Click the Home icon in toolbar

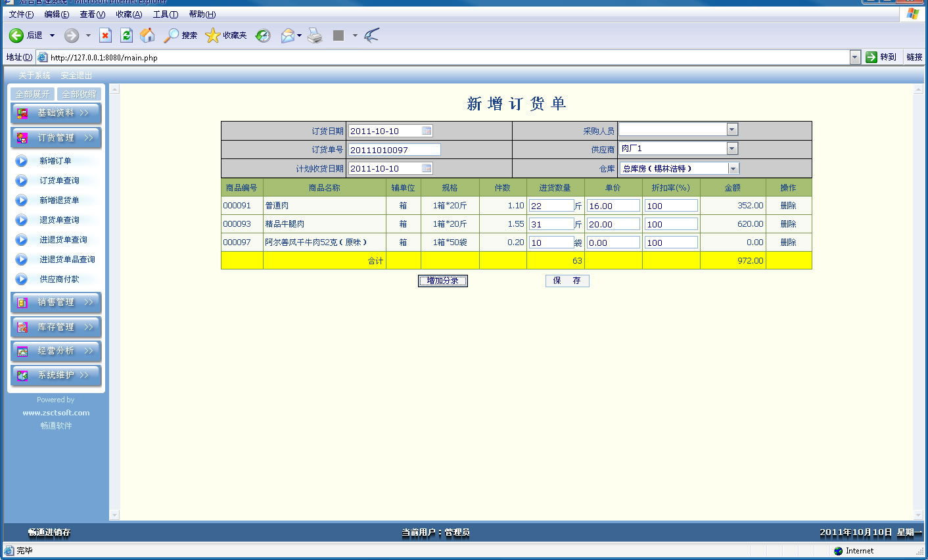coord(148,35)
